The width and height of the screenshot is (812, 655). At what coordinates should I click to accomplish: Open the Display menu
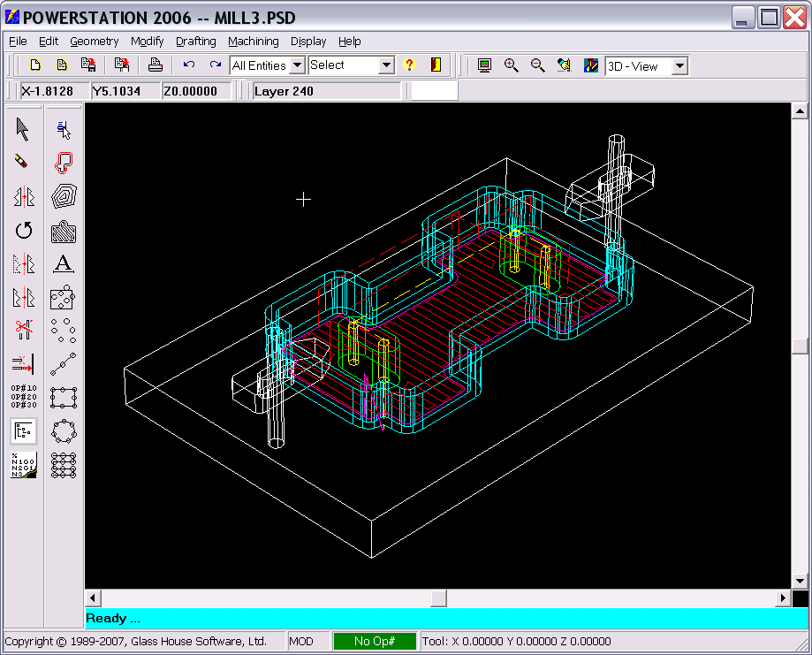(308, 42)
